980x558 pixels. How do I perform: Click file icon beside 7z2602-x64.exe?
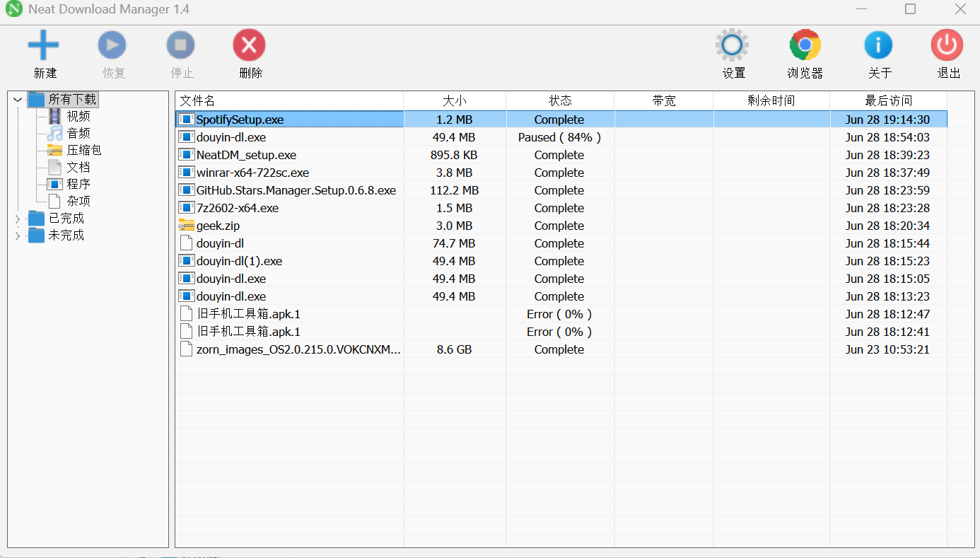(186, 208)
